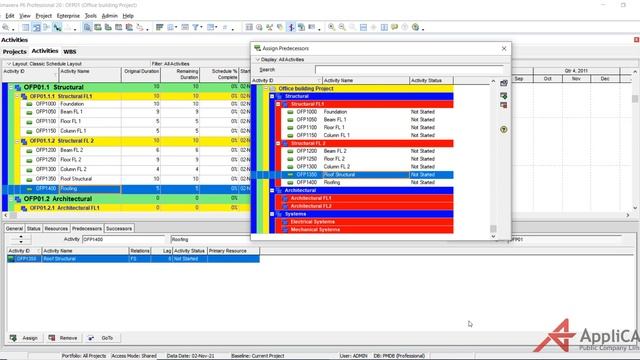
Task: Open the Display: All Activities dropdown
Action: click(x=280, y=60)
